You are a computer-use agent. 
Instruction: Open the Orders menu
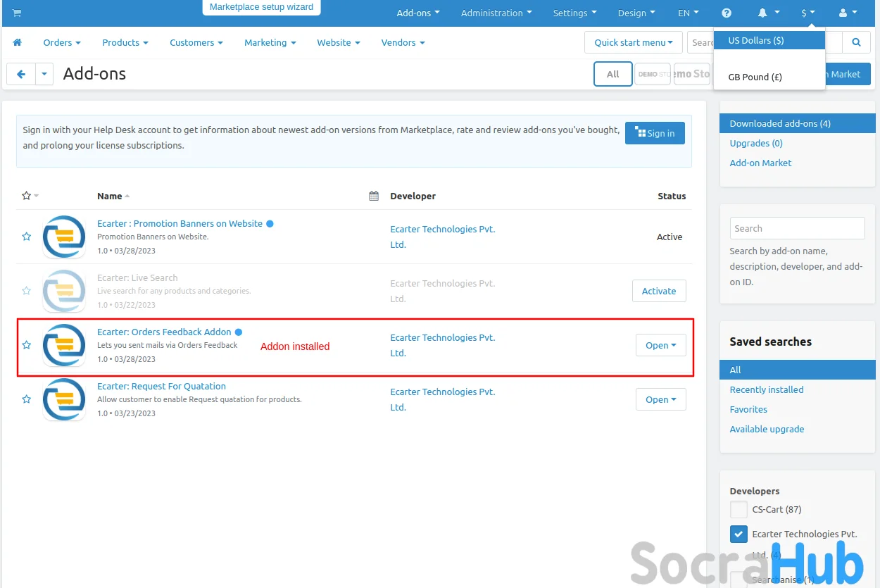[x=62, y=42]
